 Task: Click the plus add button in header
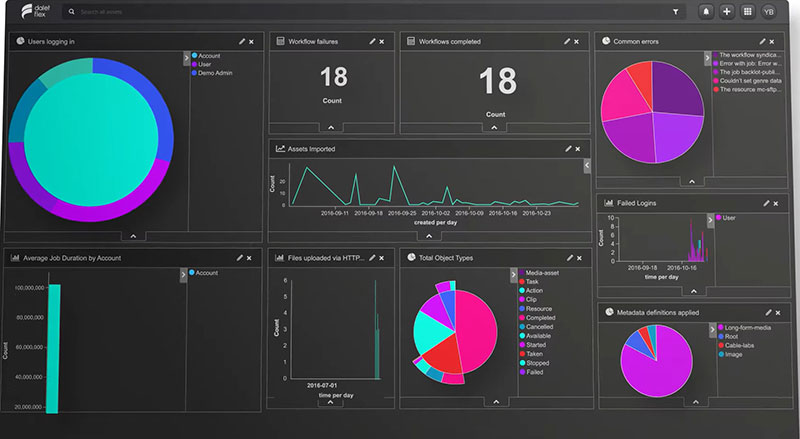click(727, 12)
